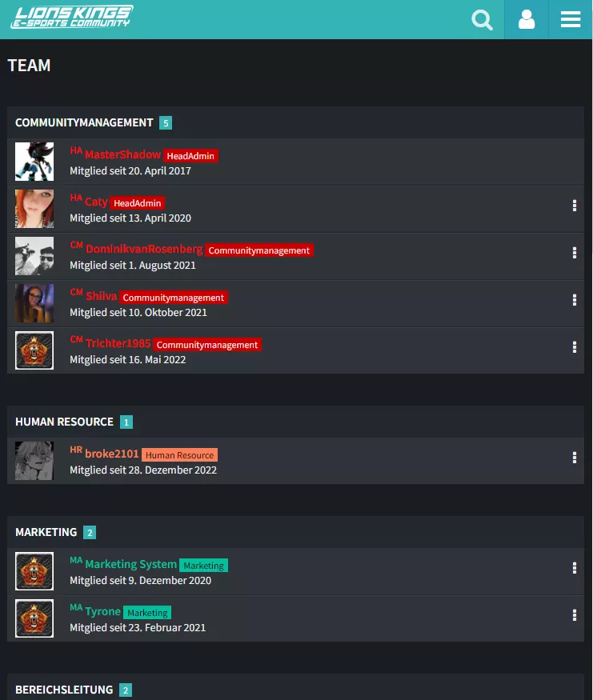The image size is (593, 700).
Task: Click Shiiva's avatar thumbnail
Action: click(x=34, y=303)
